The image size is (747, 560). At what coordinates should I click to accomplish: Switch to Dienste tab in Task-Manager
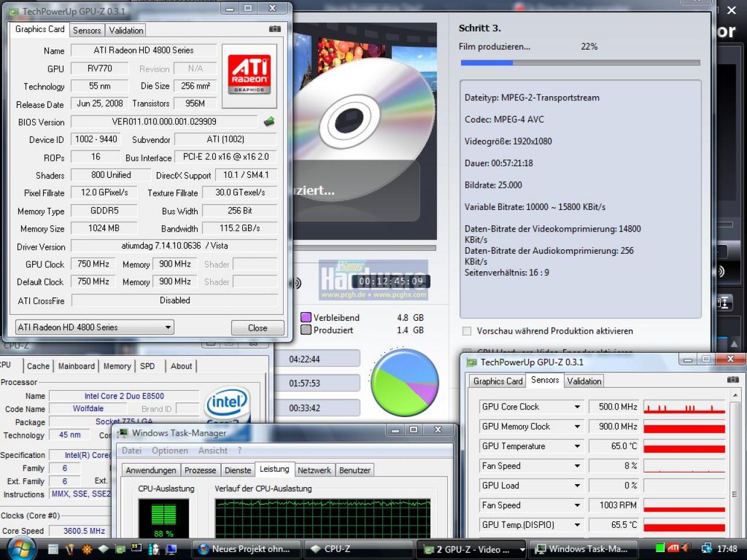(x=238, y=470)
